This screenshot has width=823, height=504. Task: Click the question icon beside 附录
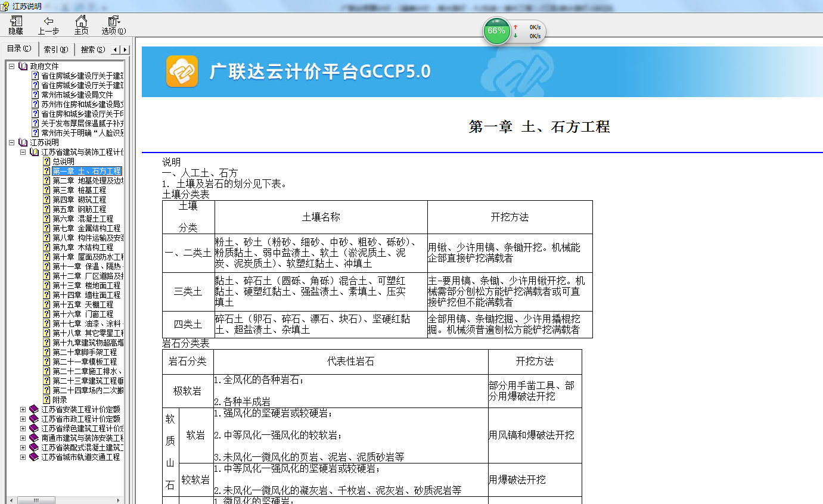coord(46,400)
